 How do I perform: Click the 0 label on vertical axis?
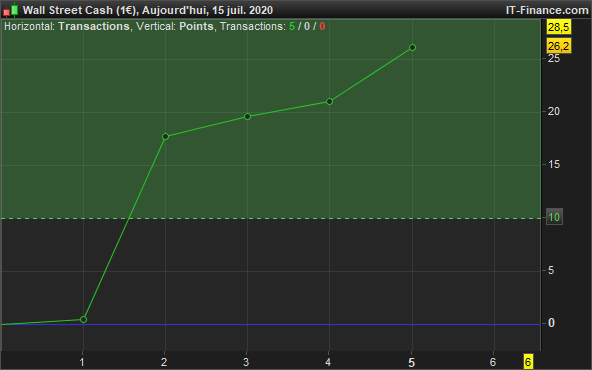[551, 323]
